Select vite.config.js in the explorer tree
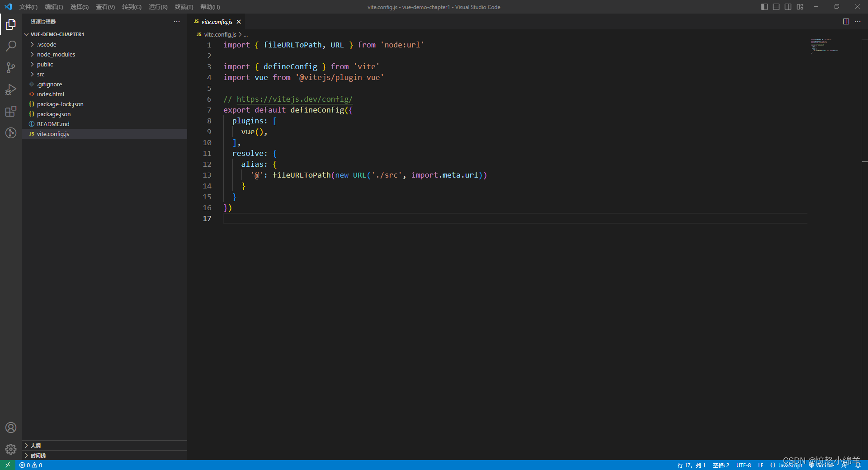Viewport: 868px width, 470px height. tap(104, 134)
